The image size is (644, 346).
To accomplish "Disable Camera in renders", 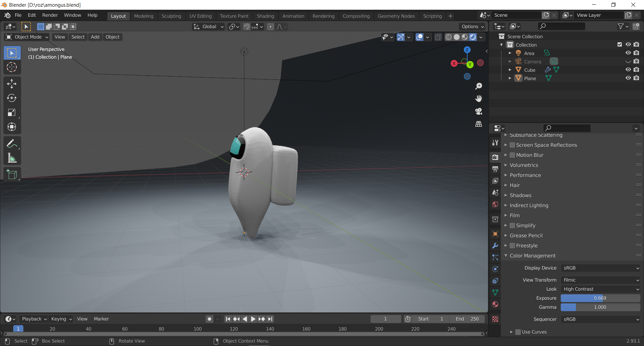I will click(636, 61).
